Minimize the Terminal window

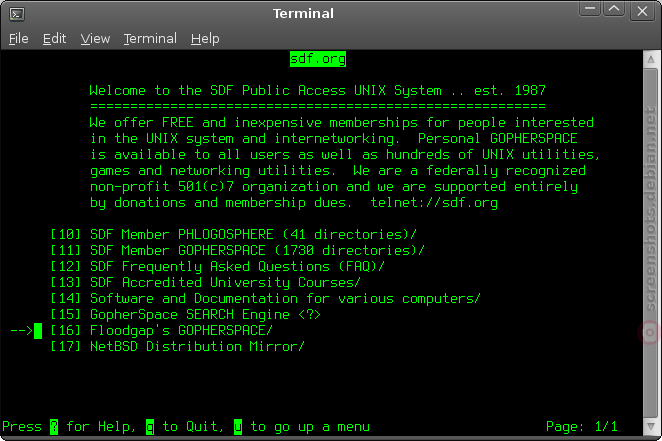pyautogui.click(x=590, y=9)
